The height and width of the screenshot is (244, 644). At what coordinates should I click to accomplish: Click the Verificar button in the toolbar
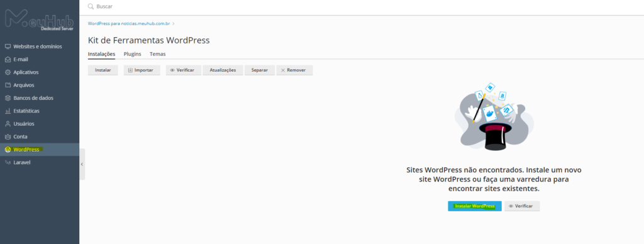click(x=184, y=70)
